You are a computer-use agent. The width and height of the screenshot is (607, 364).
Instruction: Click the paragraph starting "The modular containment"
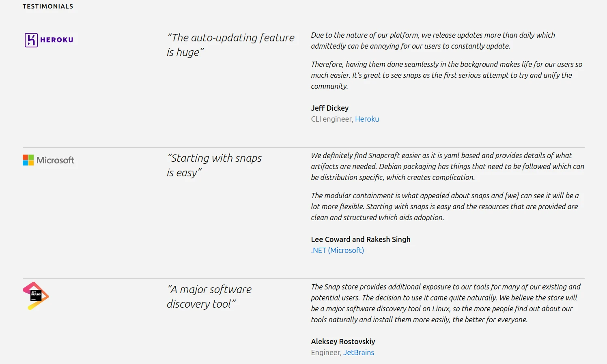point(445,206)
